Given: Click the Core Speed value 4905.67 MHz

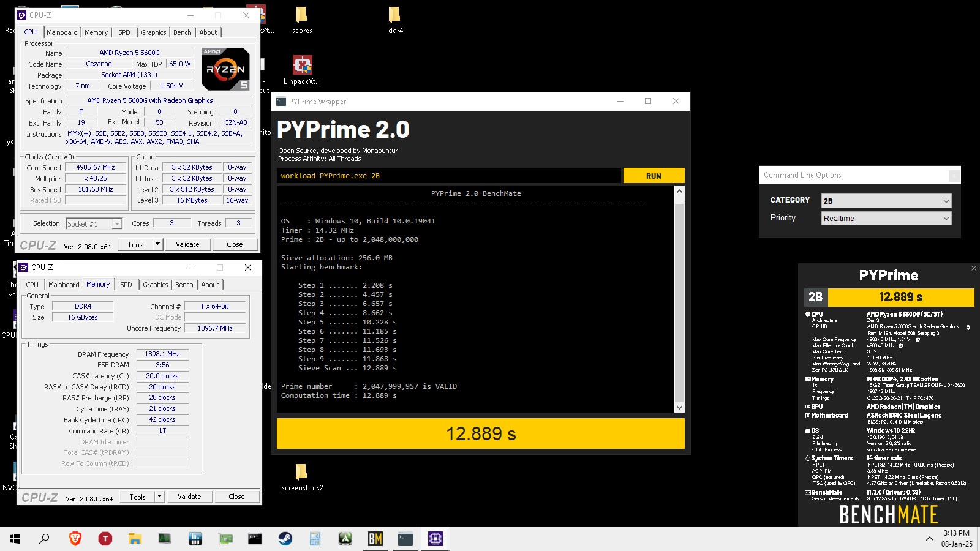Looking at the screenshot, I should [x=96, y=167].
